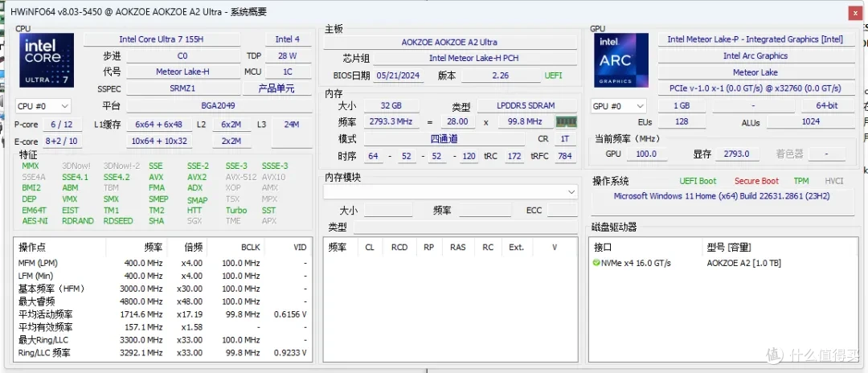The width and height of the screenshot is (868, 373).
Task: Click the HVCI indicator
Action: 834,181
